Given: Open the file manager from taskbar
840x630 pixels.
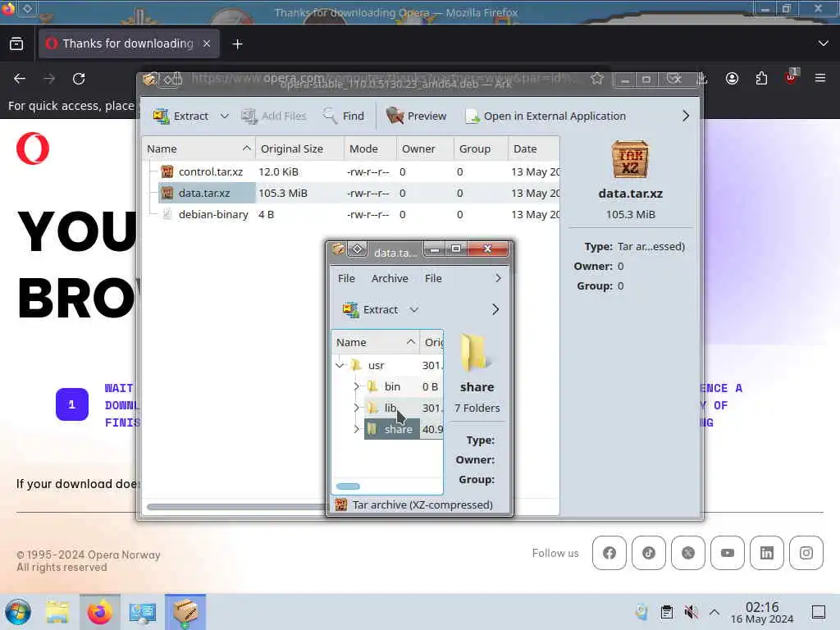Looking at the screenshot, I should [57, 612].
